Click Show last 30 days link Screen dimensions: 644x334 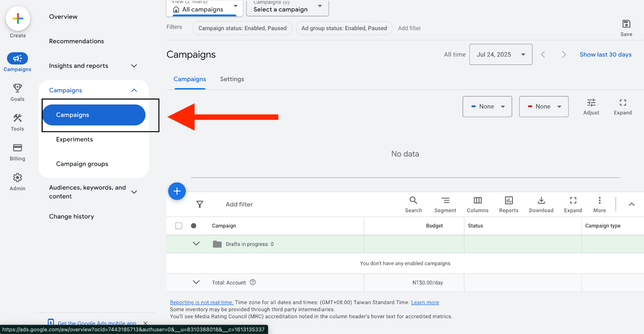point(605,55)
